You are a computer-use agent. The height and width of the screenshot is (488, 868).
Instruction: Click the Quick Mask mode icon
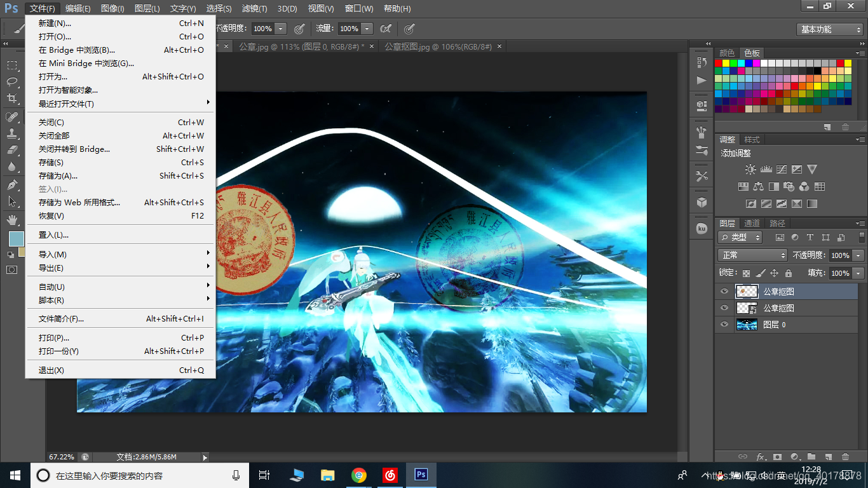click(12, 269)
